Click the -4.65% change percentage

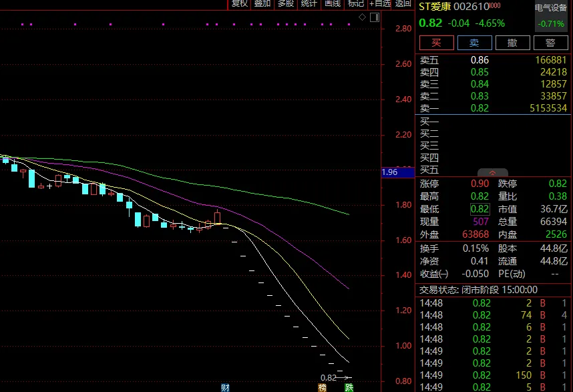coord(490,23)
